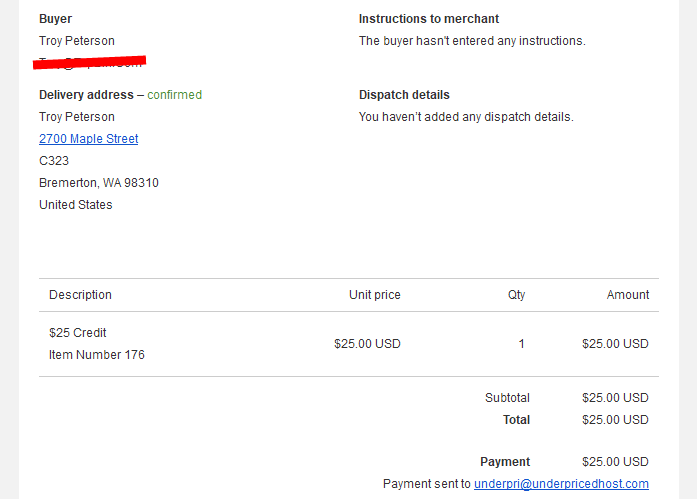697x499 pixels.
Task: Click the Item Number 176 text
Action: coord(97,355)
